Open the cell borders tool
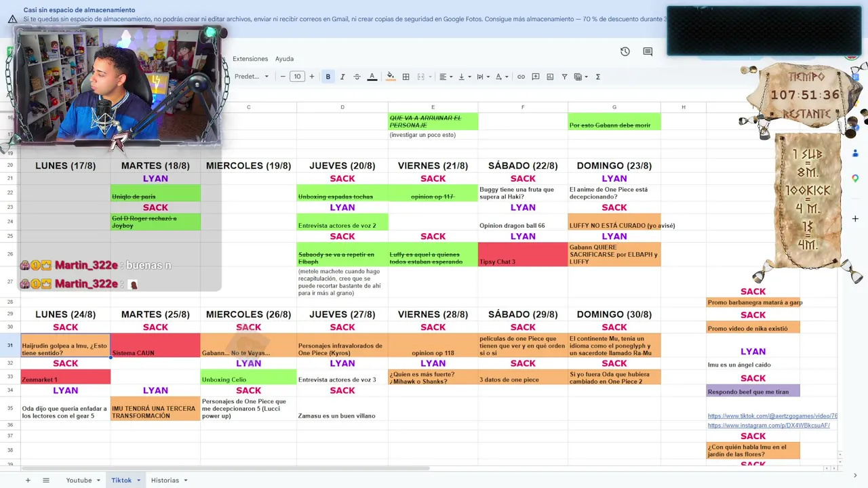The width and height of the screenshot is (868, 488). tap(406, 77)
